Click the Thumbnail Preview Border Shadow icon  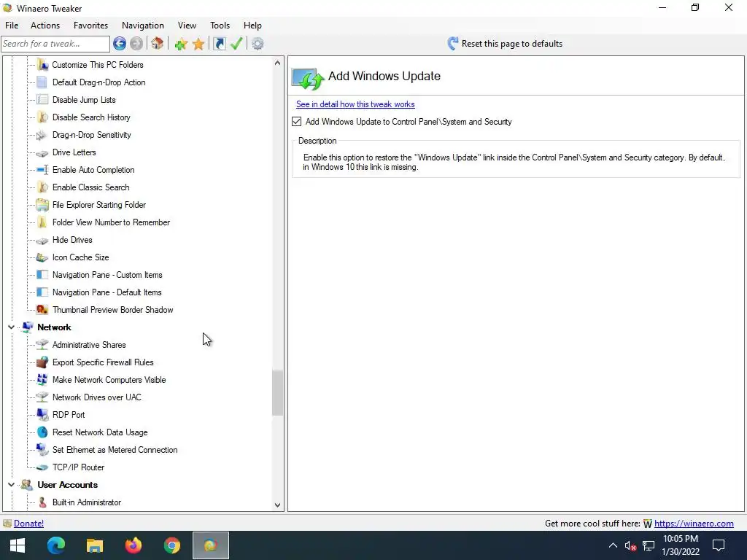coord(42,309)
